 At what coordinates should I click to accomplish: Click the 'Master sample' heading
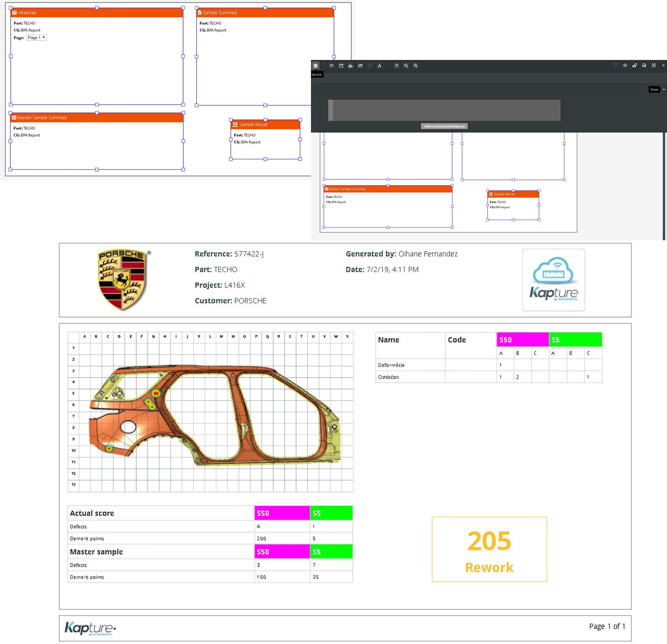96,552
